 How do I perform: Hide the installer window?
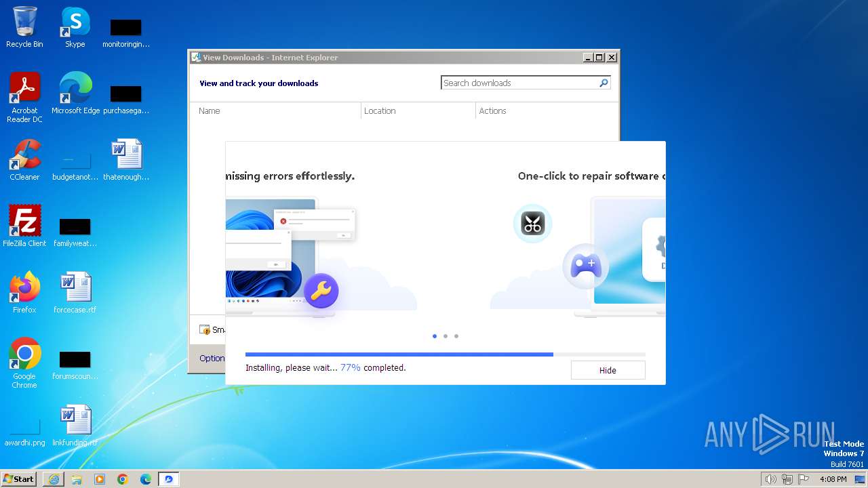[608, 370]
